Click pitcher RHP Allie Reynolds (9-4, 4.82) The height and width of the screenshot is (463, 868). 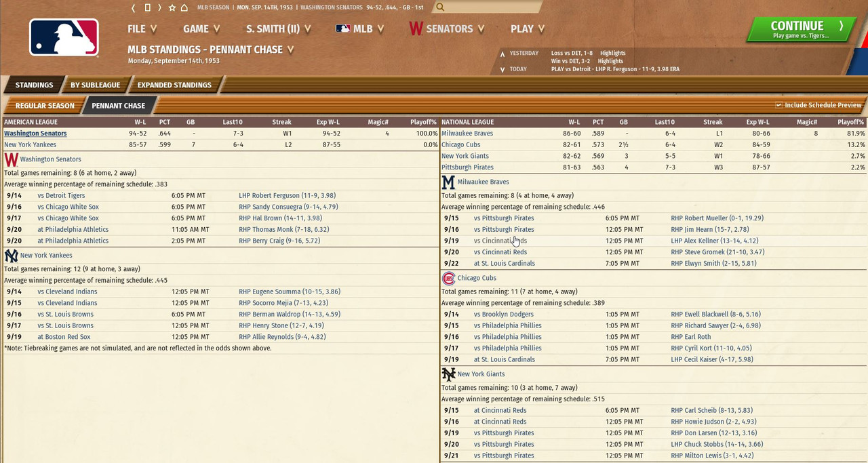(282, 337)
